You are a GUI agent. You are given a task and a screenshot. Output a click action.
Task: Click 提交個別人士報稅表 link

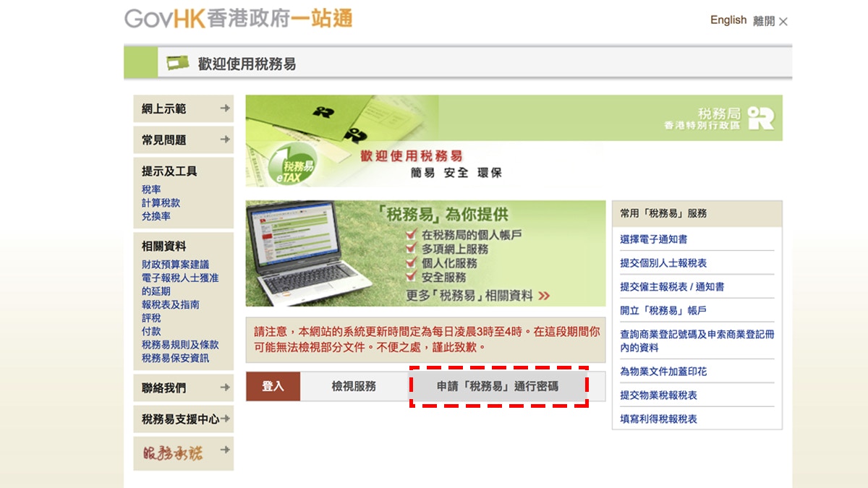[x=663, y=263]
